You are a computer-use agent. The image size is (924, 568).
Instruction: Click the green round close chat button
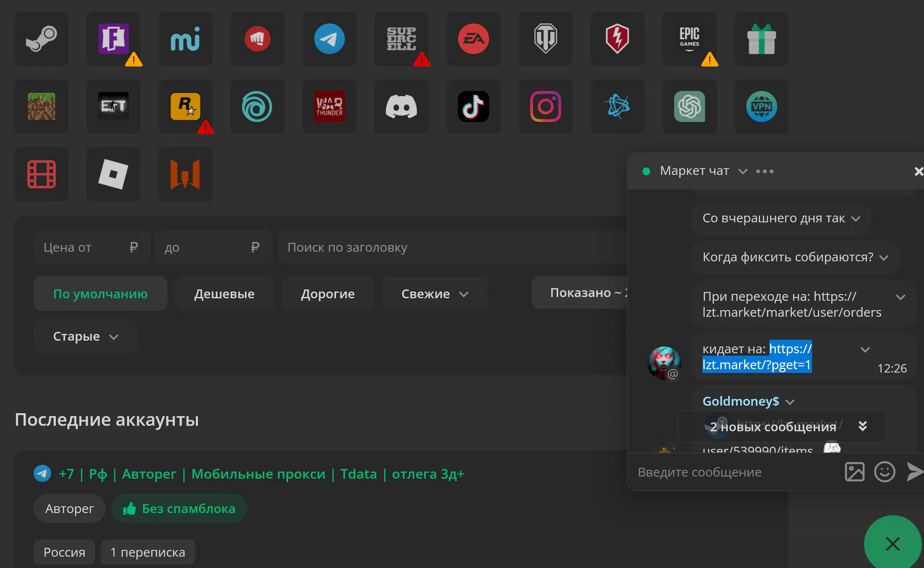click(893, 544)
